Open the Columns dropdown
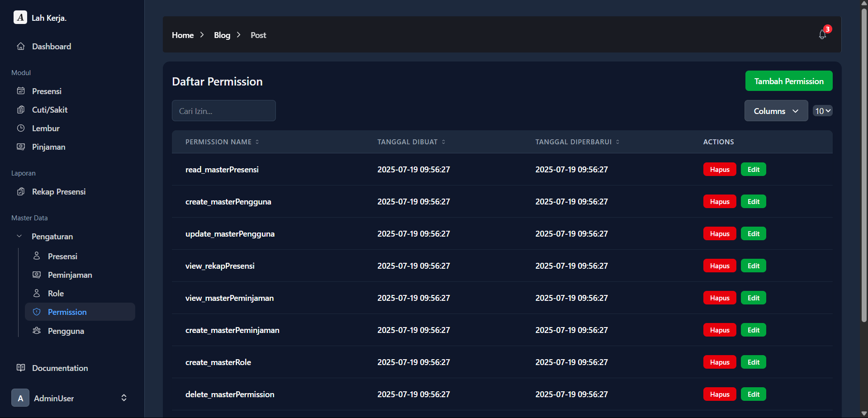 tap(776, 111)
